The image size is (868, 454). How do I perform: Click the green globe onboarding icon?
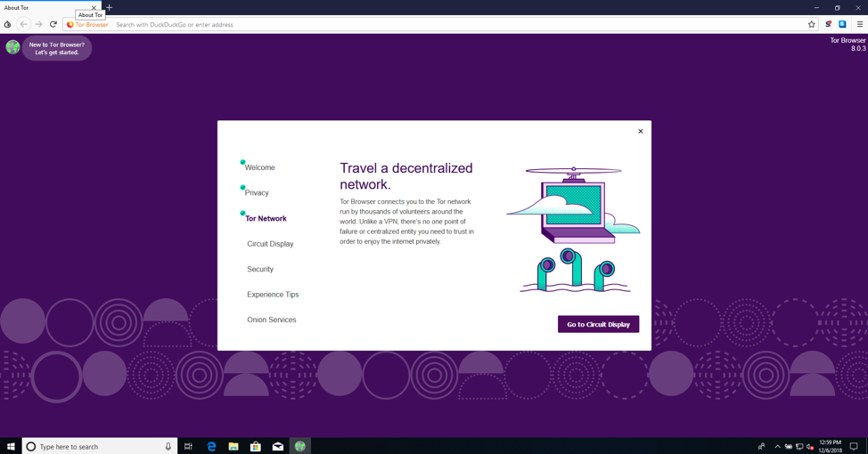coord(12,47)
